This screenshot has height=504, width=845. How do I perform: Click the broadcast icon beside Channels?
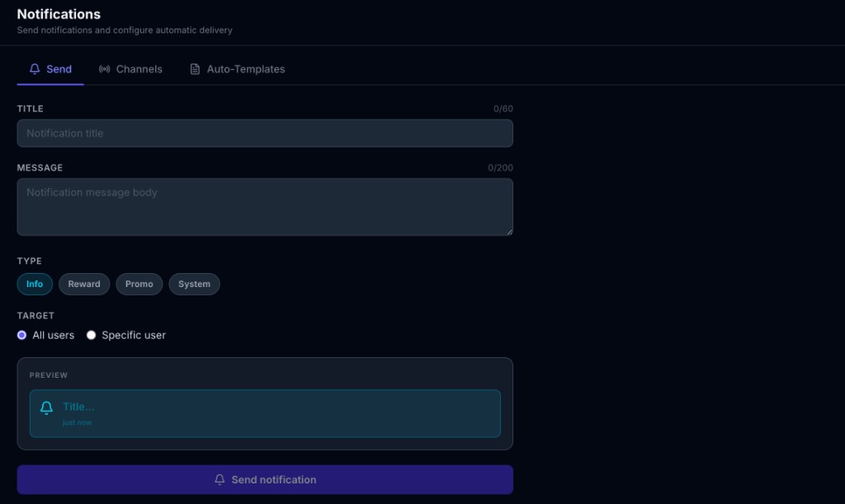[x=103, y=69]
